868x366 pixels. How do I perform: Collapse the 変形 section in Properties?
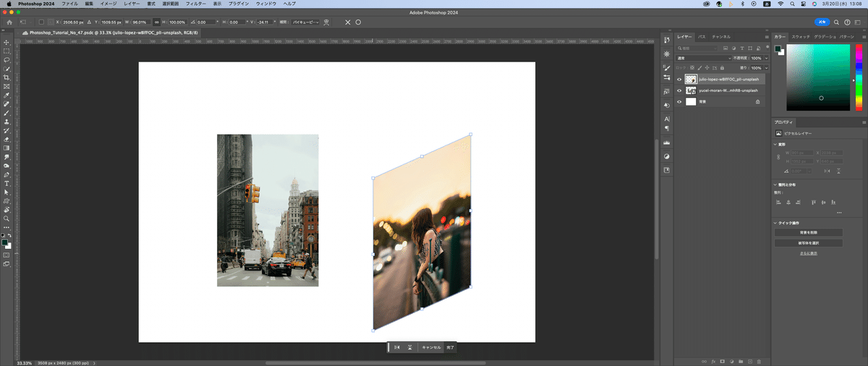776,145
